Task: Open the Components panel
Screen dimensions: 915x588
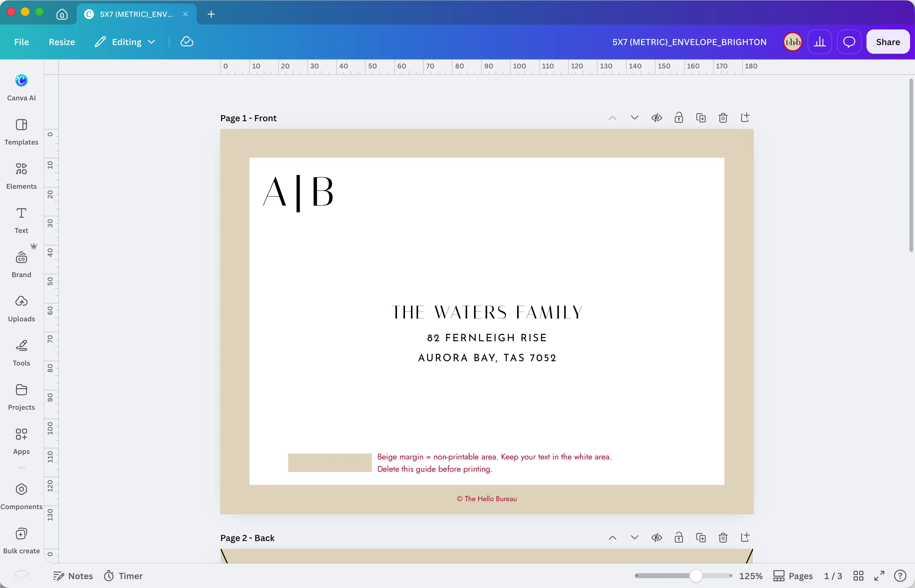Action: (21, 496)
